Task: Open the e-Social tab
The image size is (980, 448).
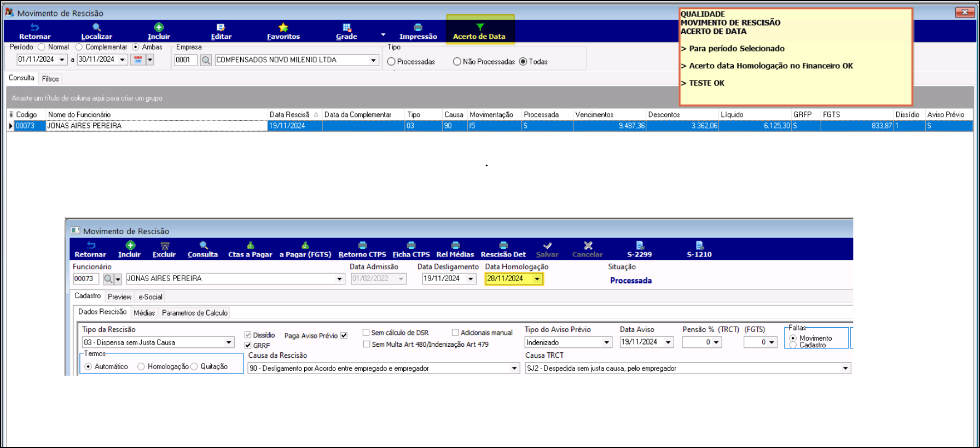Action: [x=150, y=296]
